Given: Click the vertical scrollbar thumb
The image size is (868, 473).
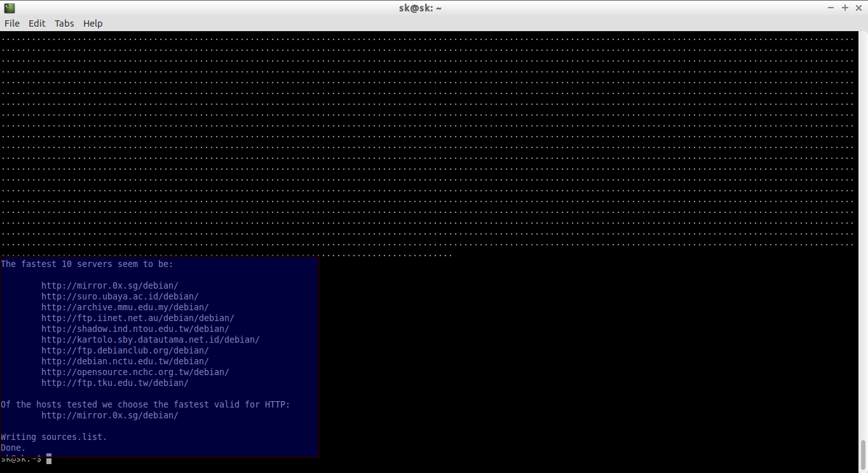Looking at the screenshot, I should [864, 456].
